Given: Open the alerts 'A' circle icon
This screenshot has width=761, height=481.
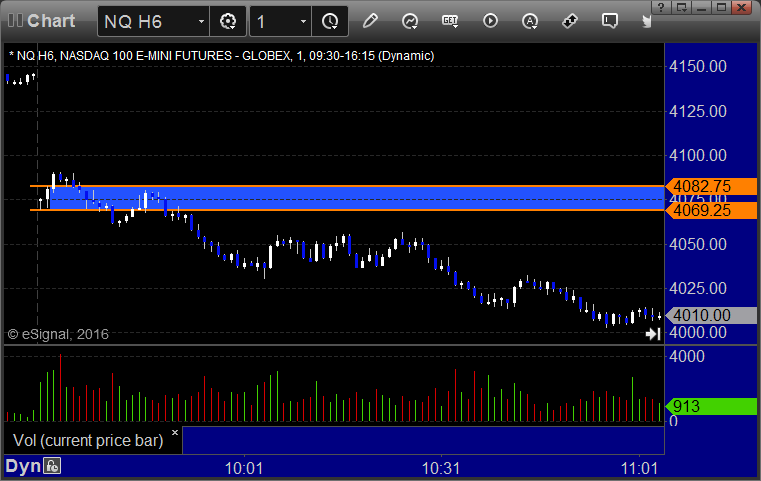Looking at the screenshot, I should pos(530,21).
